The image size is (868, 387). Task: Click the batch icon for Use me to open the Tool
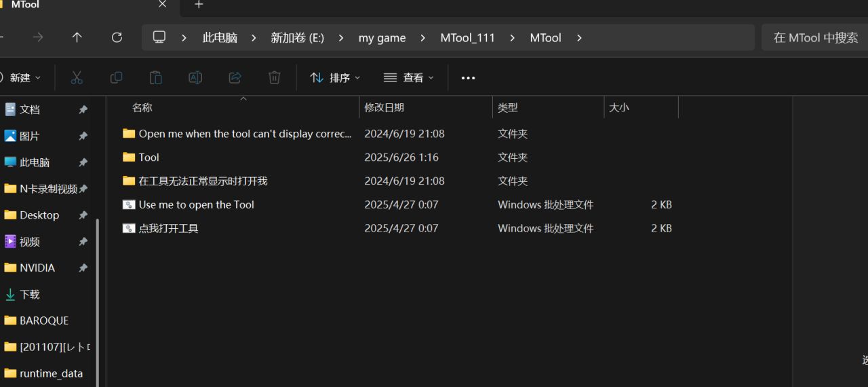point(129,204)
